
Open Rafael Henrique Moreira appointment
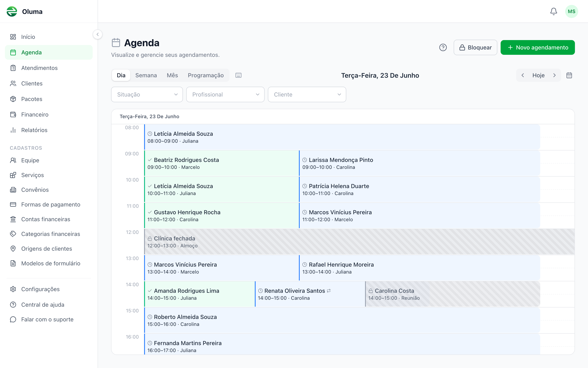click(x=419, y=268)
